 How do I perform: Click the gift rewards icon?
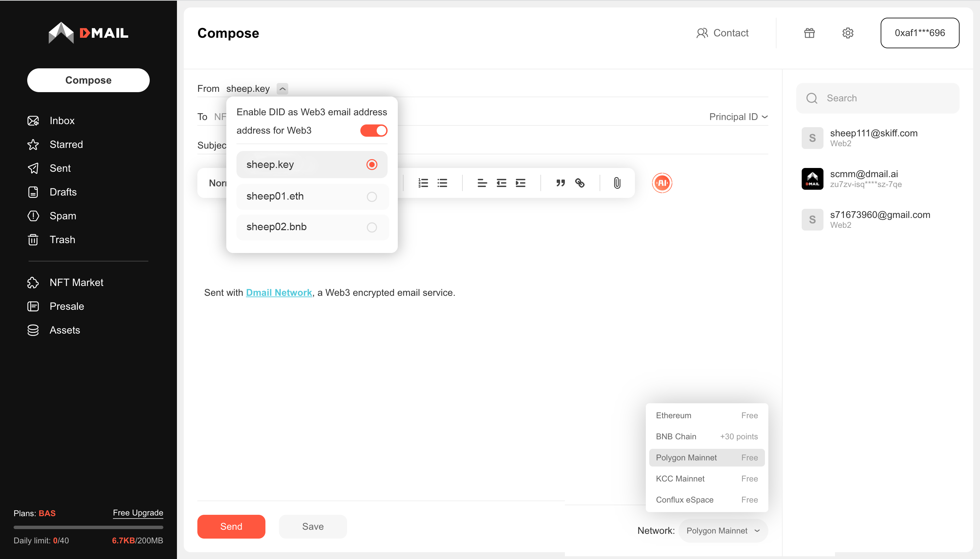[810, 33]
